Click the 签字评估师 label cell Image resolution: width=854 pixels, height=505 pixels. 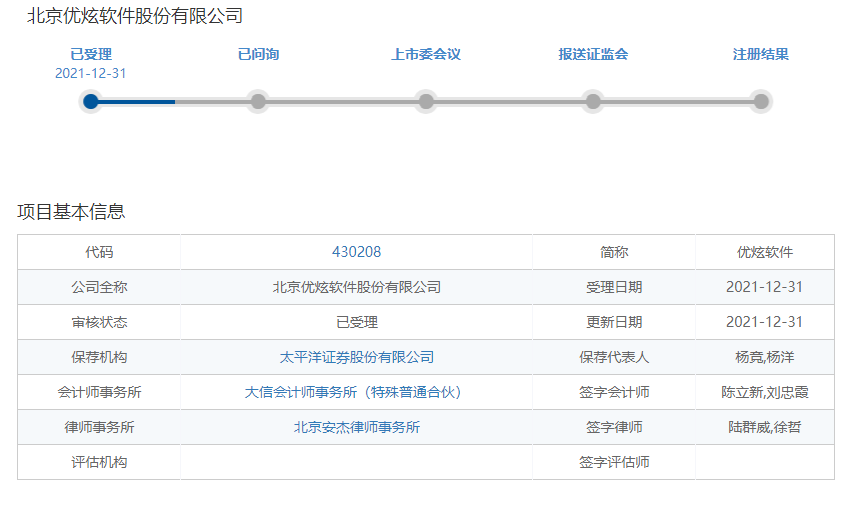point(614,462)
